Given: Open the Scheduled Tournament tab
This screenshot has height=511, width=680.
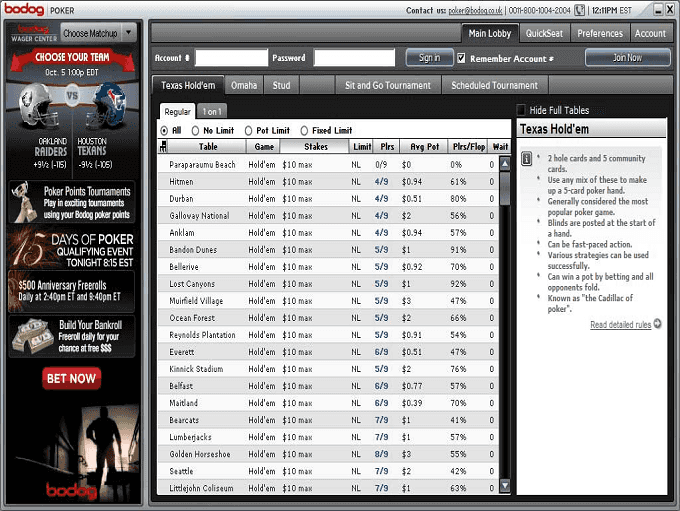Looking at the screenshot, I should click(x=494, y=85).
